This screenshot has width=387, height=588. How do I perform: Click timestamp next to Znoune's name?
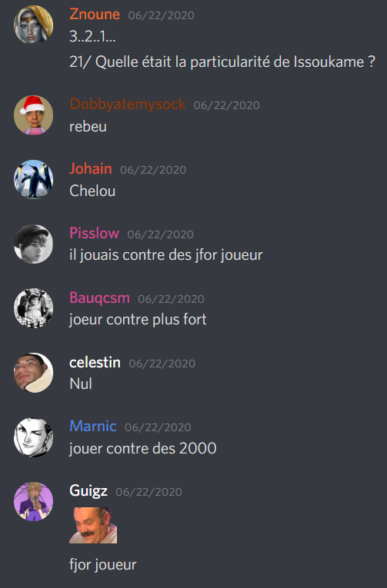(x=161, y=15)
